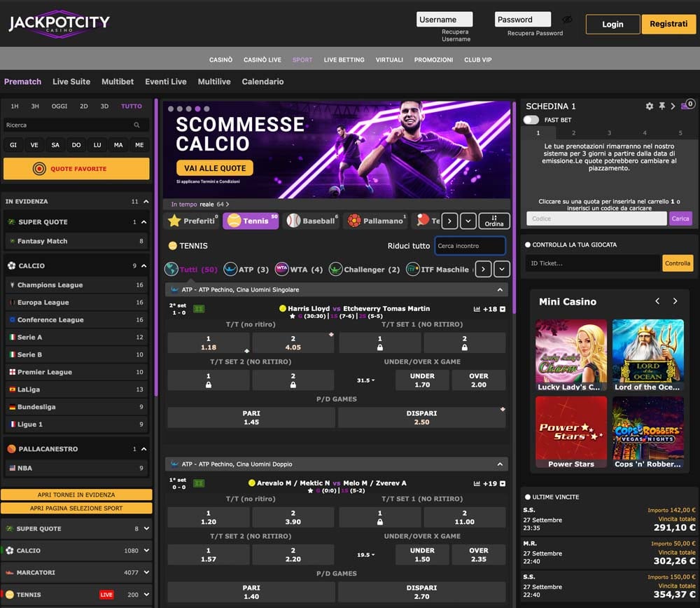This screenshot has width=700, height=608.
Task: Click the search magnifier in Ricerca
Action: (x=136, y=125)
